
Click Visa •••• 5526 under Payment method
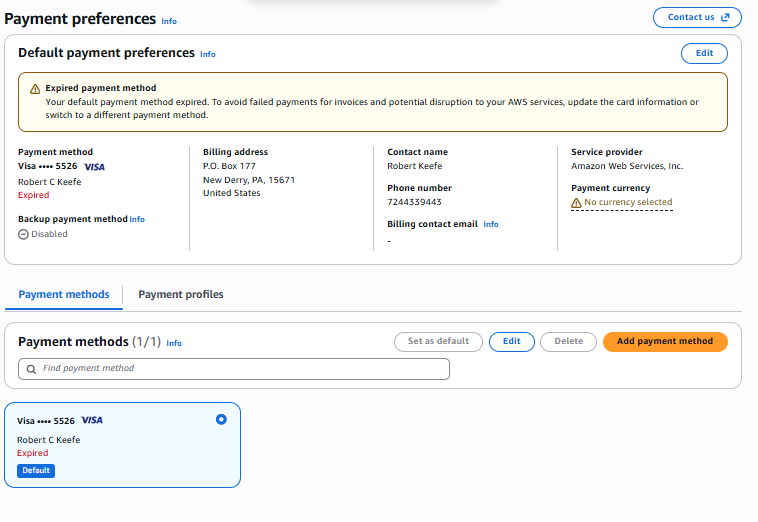[47, 166]
